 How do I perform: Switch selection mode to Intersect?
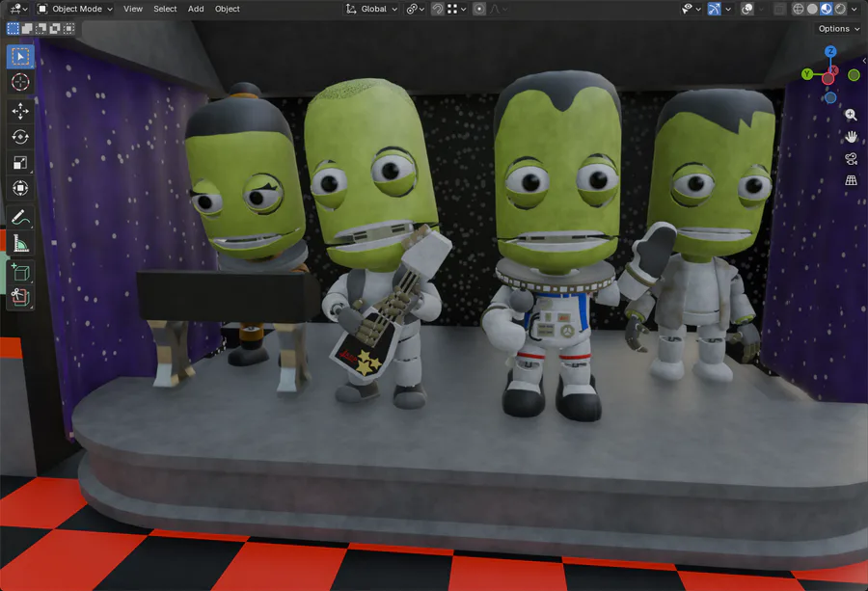68,28
